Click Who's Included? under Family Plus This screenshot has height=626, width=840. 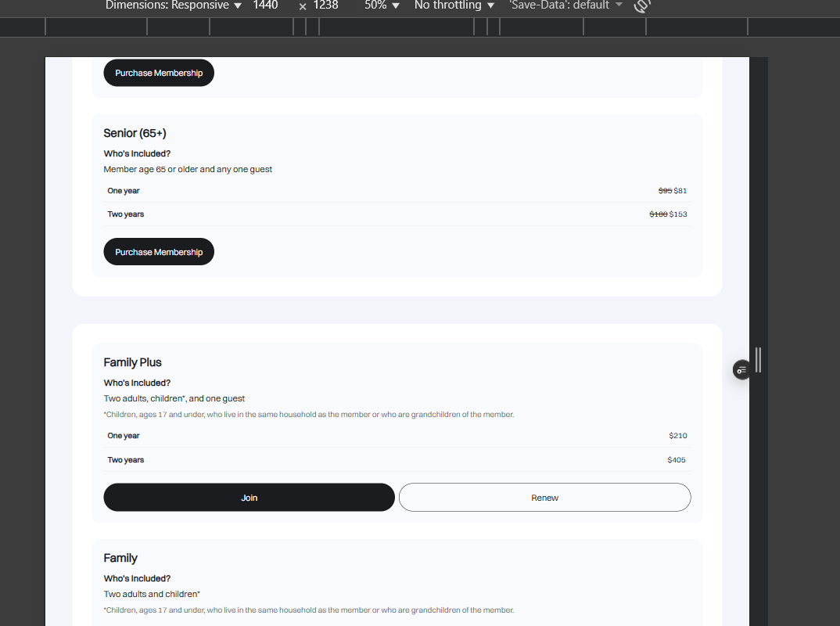click(137, 383)
